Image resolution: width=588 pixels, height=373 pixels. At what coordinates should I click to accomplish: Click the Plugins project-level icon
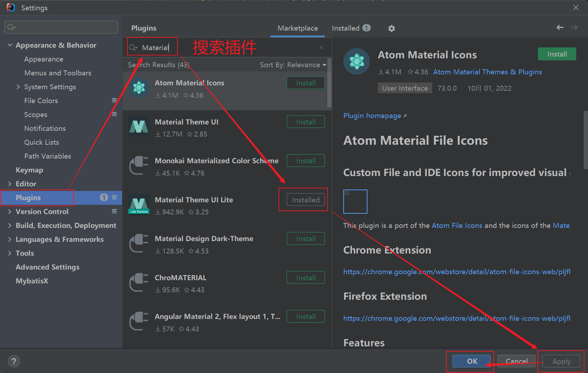coord(115,198)
